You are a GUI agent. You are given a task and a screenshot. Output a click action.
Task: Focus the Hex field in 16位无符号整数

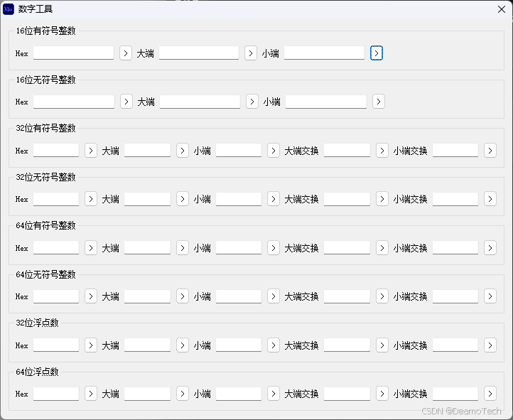pos(74,102)
